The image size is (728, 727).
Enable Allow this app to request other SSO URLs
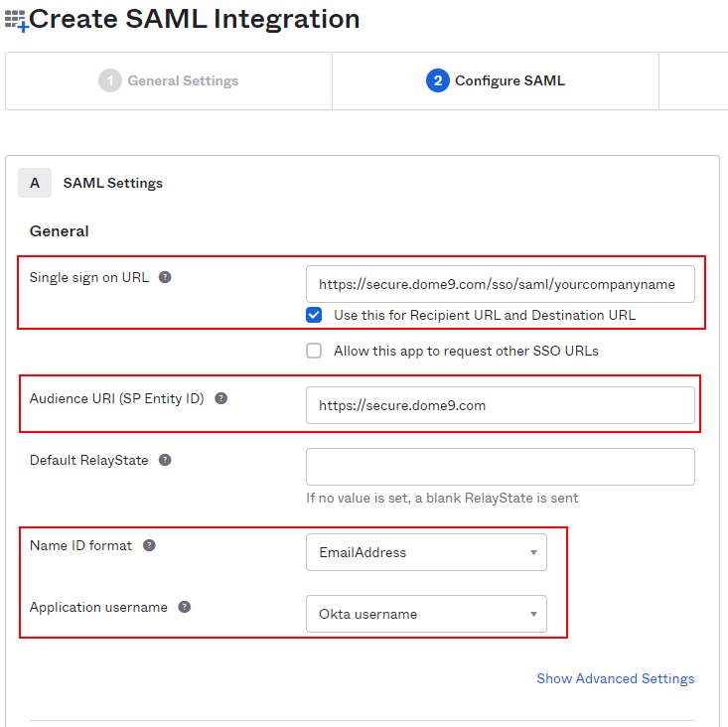(314, 351)
